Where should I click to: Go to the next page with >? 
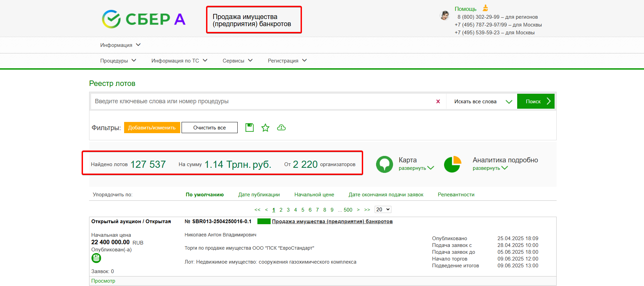click(358, 210)
